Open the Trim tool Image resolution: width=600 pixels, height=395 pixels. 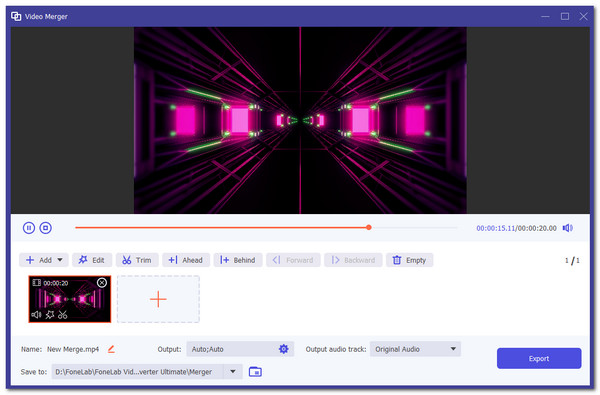point(137,260)
